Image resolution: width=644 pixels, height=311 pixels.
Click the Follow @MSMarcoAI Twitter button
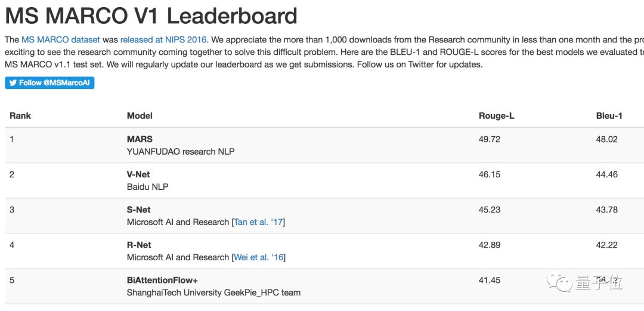click(x=49, y=83)
